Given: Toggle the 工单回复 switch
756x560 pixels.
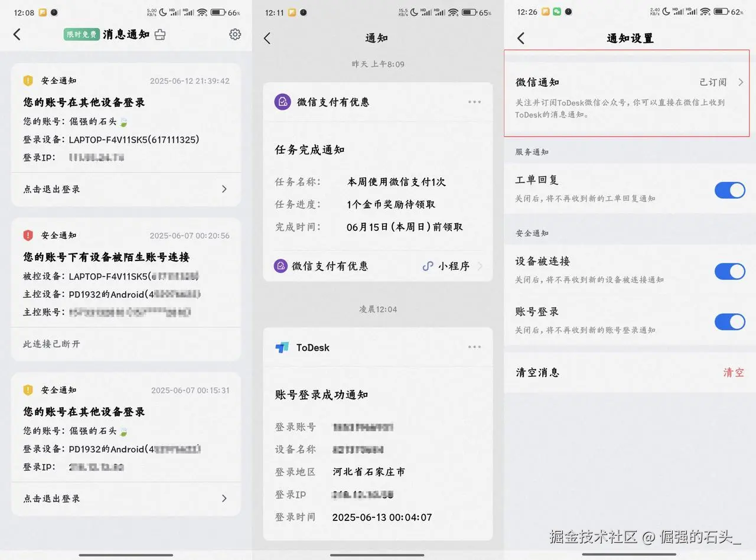Looking at the screenshot, I should click(x=730, y=190).
